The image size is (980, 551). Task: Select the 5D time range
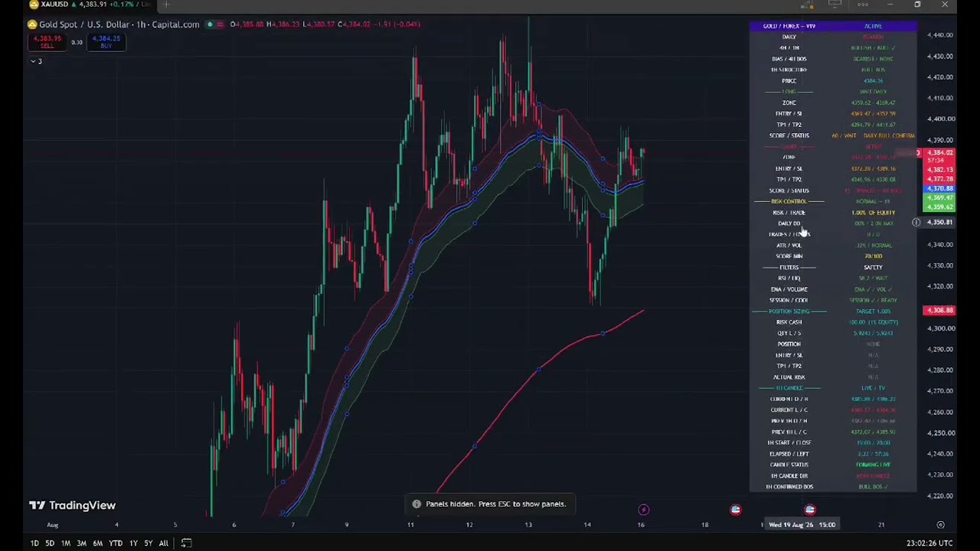tap(50, 543)
